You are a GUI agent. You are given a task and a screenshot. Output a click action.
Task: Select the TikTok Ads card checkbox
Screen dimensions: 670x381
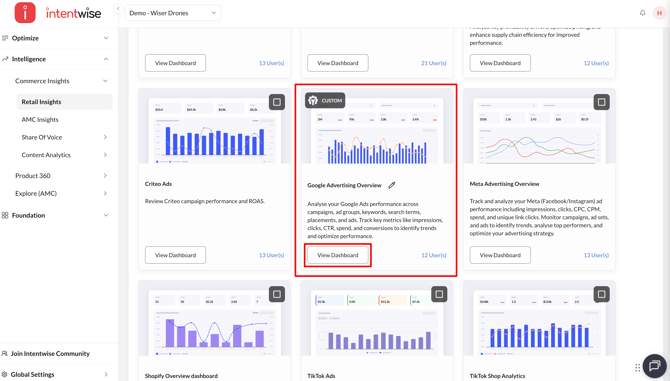click(x=439, y=294)
